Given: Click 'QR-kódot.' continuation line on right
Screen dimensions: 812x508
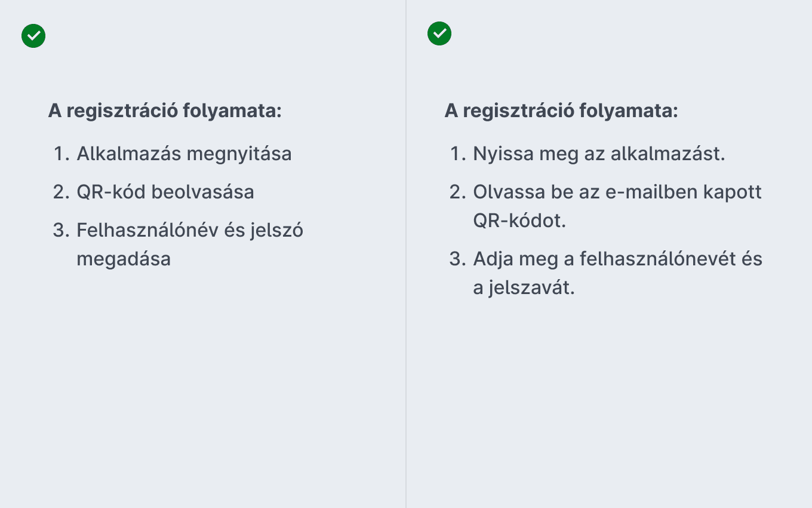Looking at the screenshot, I should click(519, 221).
